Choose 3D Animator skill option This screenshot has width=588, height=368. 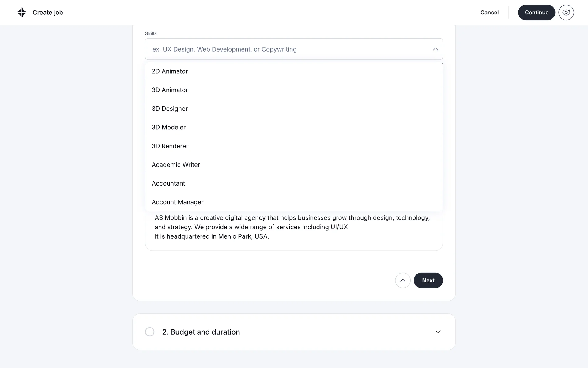click(x=170, y=90)
